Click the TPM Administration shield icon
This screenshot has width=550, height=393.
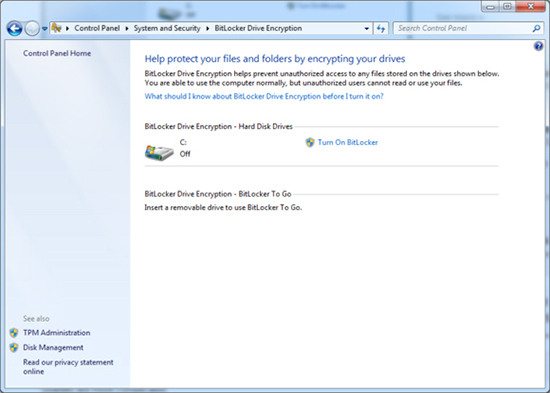[14, 333]
